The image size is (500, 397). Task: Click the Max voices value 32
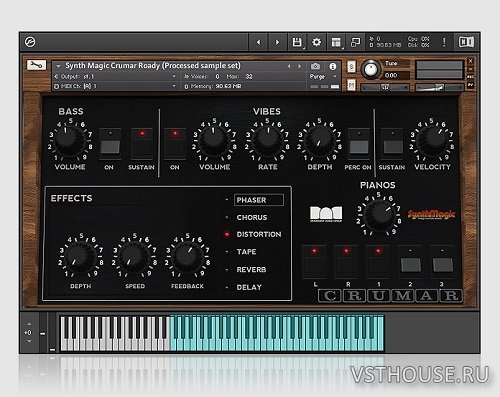click(x=249, y=77)
